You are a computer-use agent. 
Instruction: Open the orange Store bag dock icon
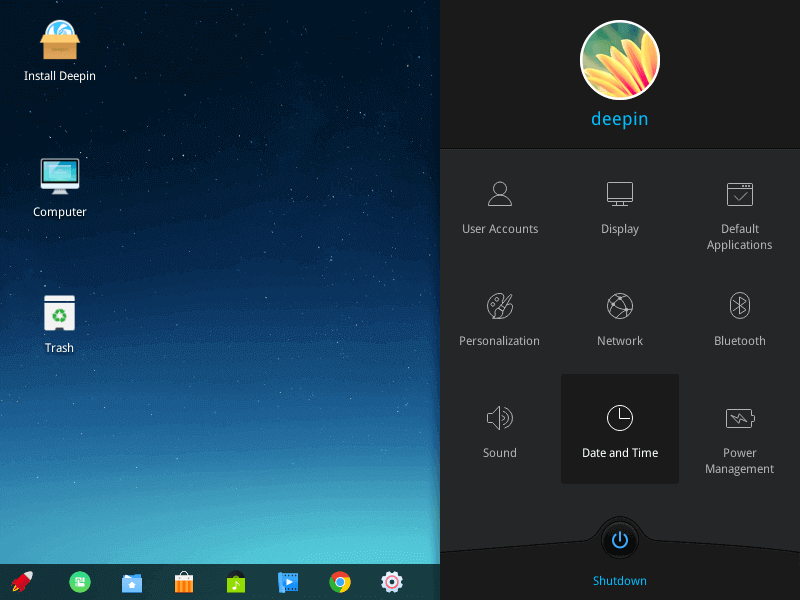[184, 582]
